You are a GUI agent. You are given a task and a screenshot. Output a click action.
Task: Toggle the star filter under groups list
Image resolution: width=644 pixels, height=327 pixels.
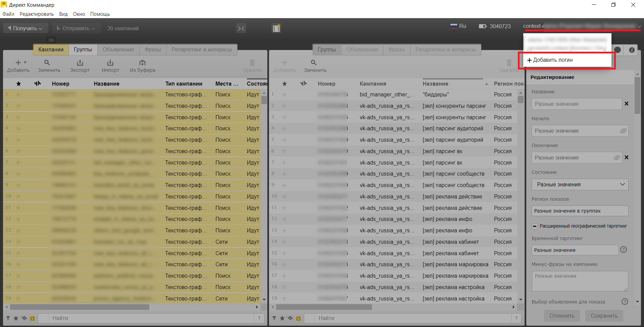(x=282, y=318)
